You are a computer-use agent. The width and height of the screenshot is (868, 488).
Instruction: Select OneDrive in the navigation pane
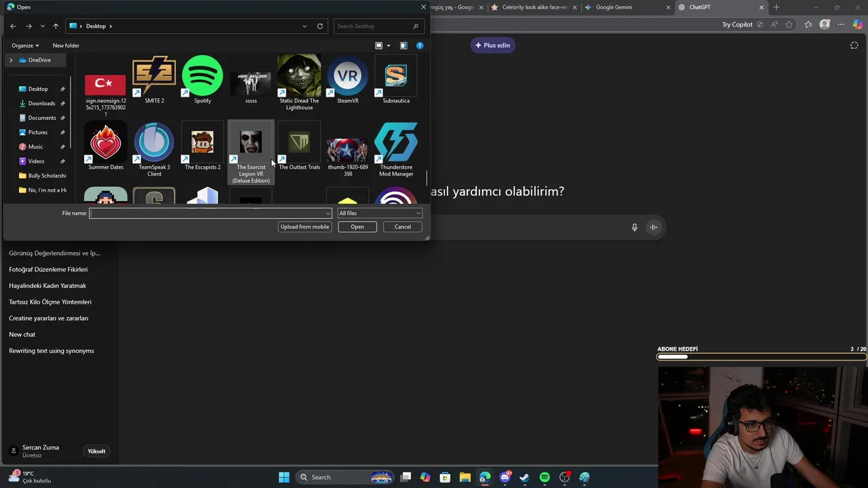click(39, 60)
